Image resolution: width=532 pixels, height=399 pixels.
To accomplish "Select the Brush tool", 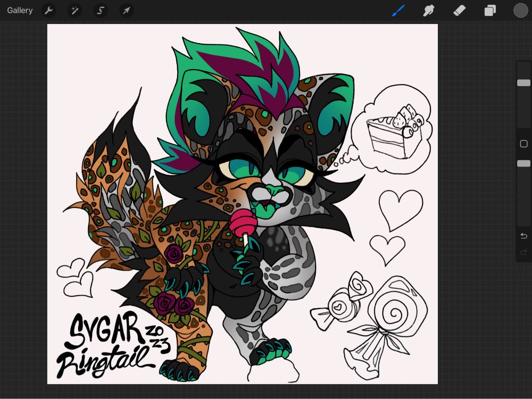I will [398, 11].
